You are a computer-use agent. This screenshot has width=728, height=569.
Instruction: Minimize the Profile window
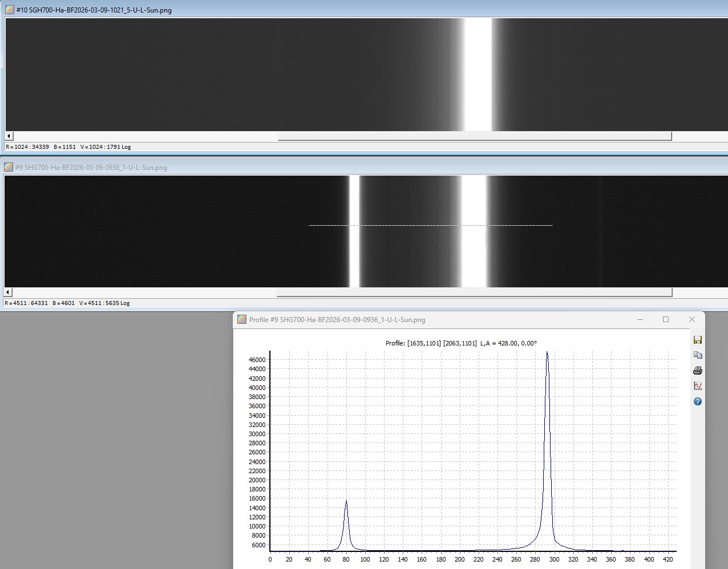[639, 319]
